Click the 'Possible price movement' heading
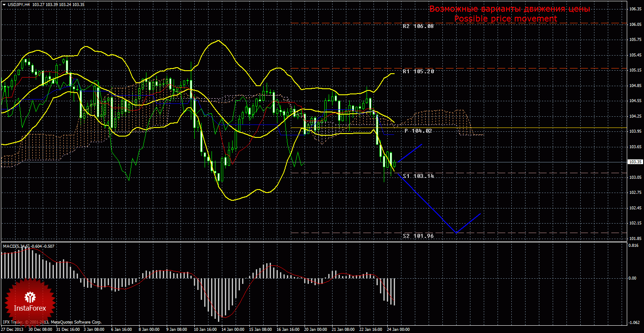Screen dimensions: 644x333 [x=506, y=19]
